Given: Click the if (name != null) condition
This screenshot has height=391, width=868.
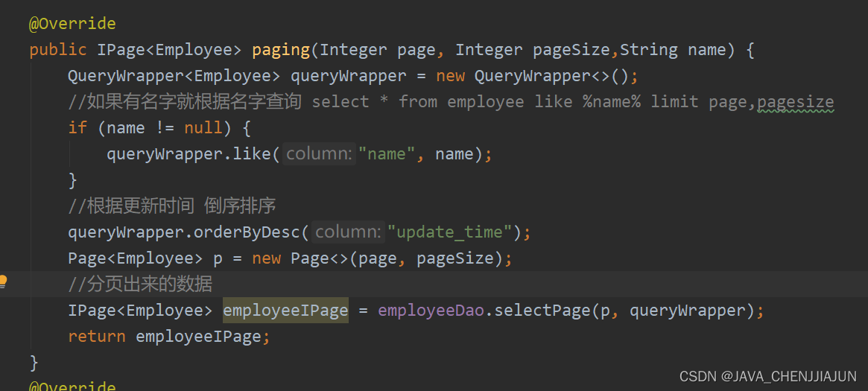Looking at the screenshot, I should (150, 128).
